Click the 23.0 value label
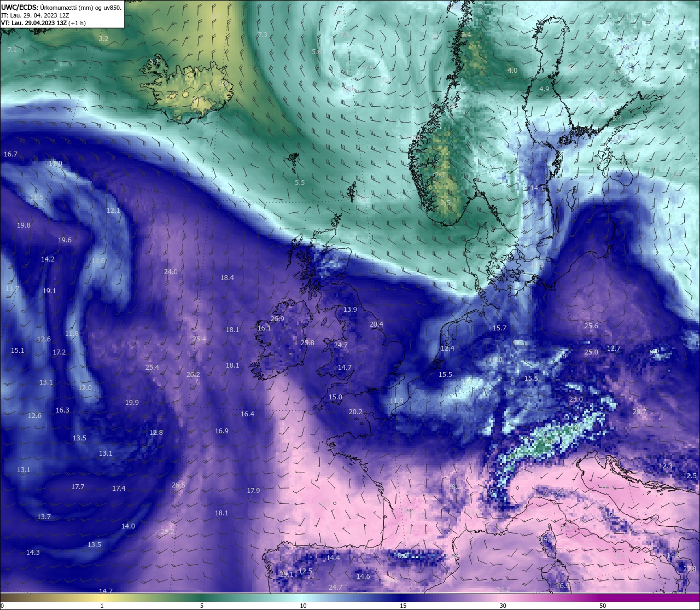Screen dimensions: 700x610 pos(575,399)
